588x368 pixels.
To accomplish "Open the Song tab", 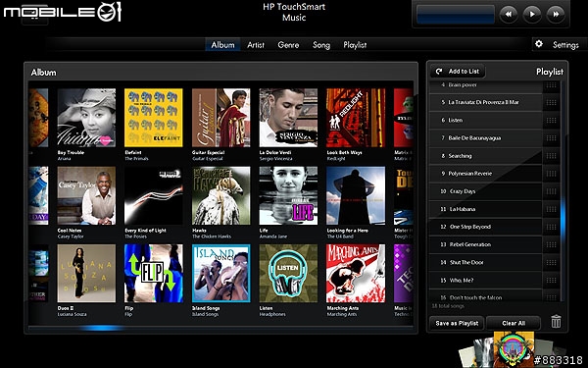I will [321, 45].
